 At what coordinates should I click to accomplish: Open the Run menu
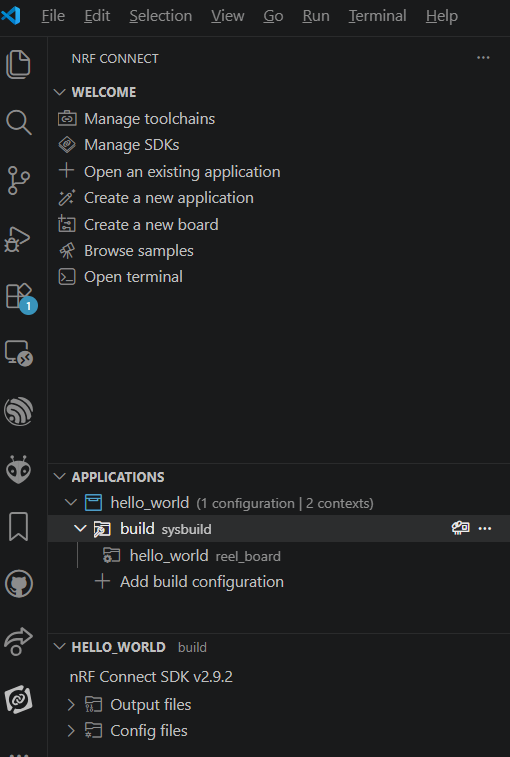pos(316,16)
